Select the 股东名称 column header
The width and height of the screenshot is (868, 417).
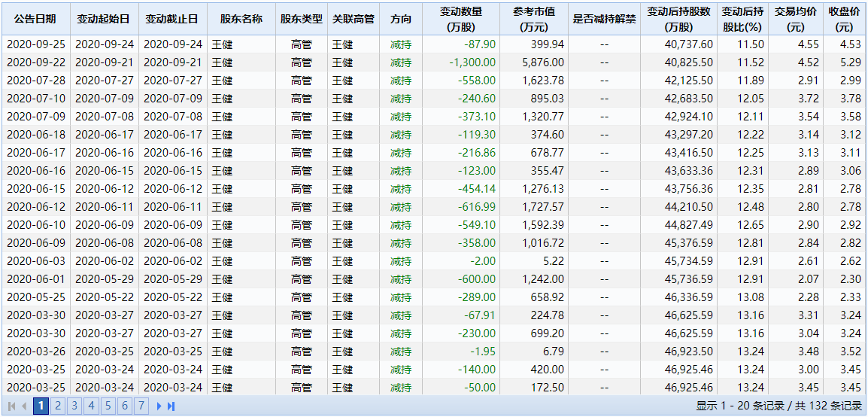click(241, 19)
